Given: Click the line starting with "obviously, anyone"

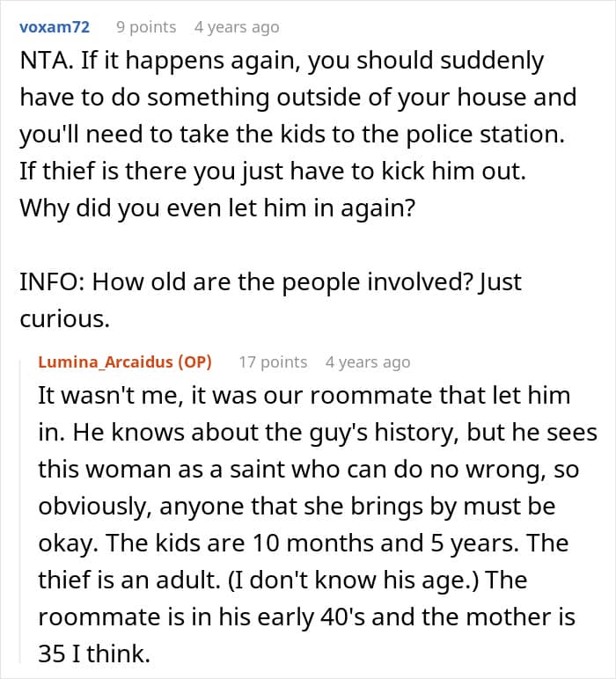Looking at the screenshot, I should (297, 507).
